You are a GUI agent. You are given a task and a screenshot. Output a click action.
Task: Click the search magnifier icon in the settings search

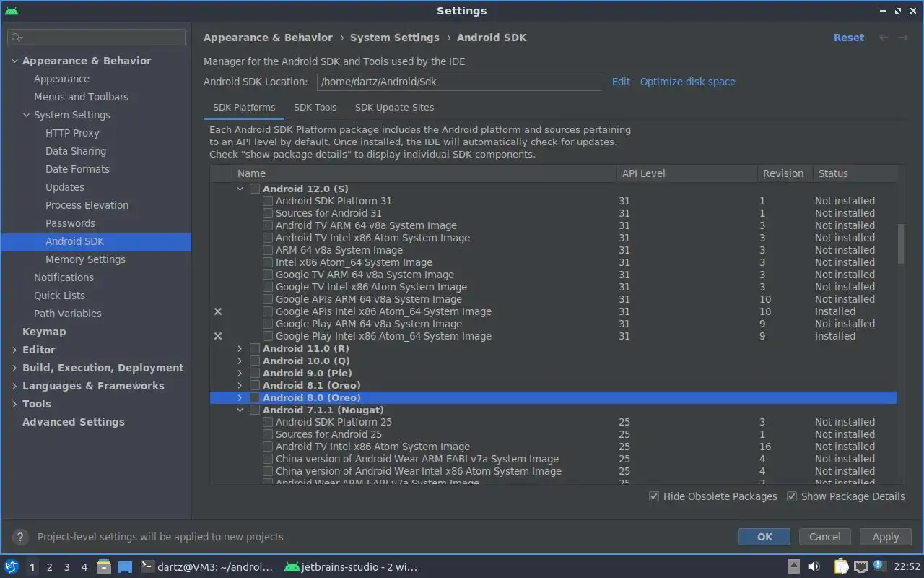coord(17,38)
